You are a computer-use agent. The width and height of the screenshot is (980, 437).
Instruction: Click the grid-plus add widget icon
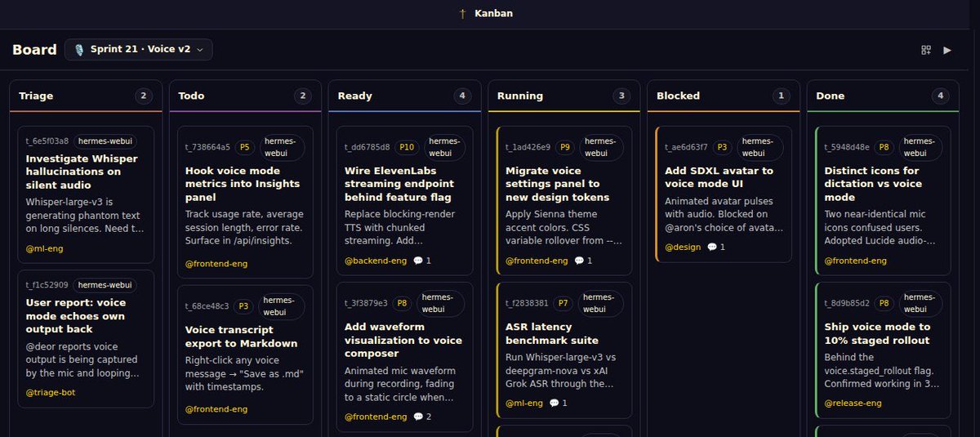(926, 50)
